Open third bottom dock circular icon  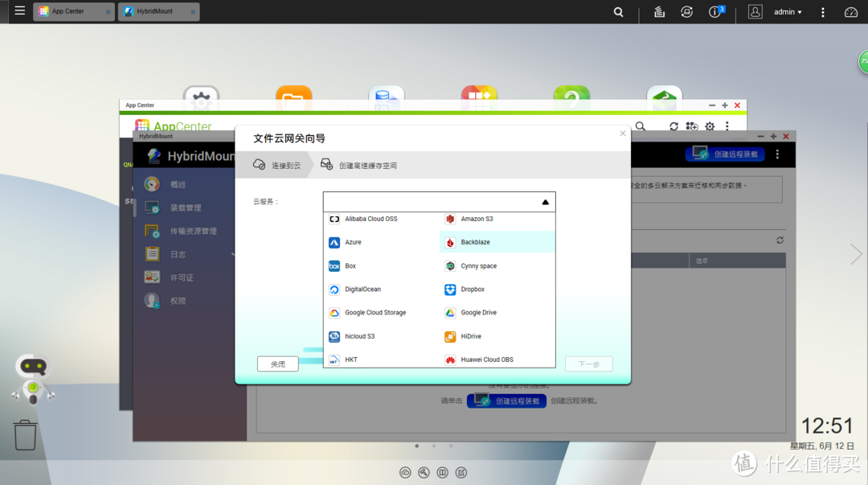coord(442,472)
